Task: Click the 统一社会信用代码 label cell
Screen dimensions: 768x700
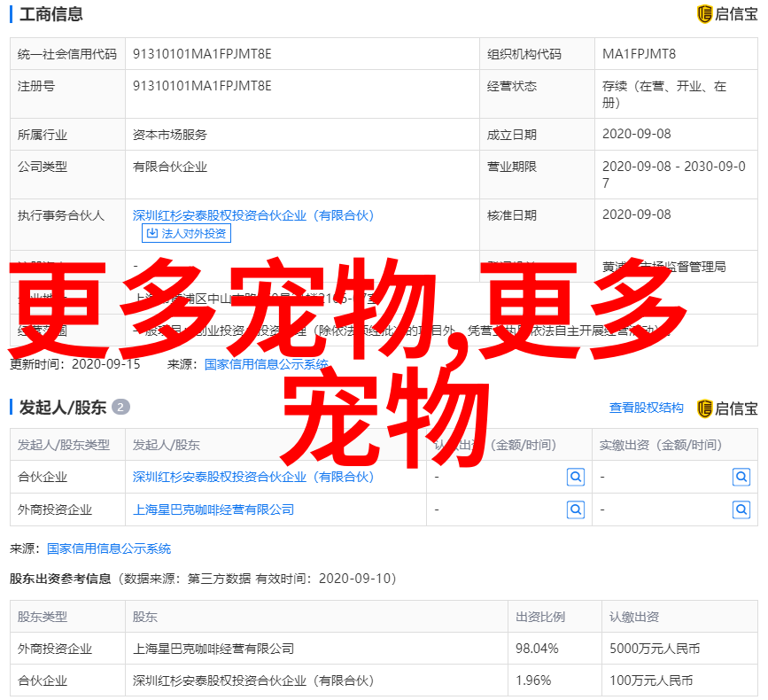Action: [x=67, y=54]
